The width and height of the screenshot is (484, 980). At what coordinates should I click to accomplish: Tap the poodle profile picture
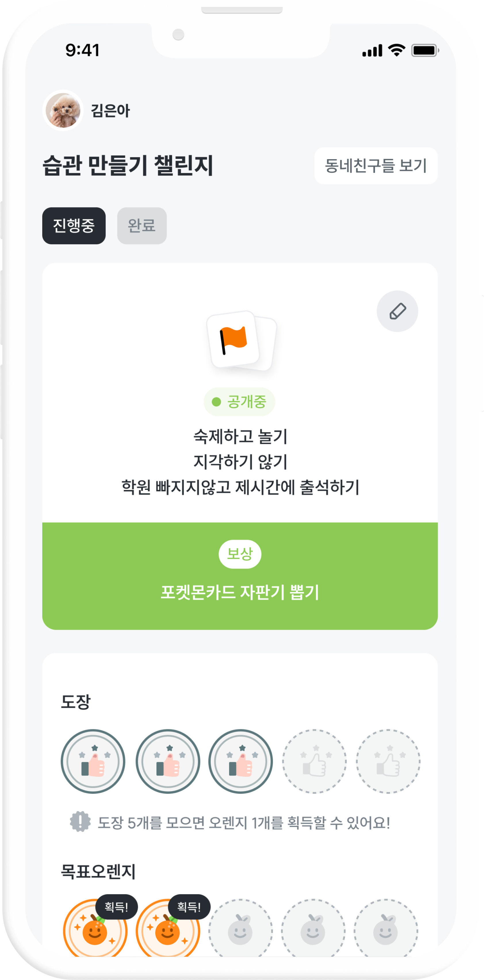click(x=63, y=110)
